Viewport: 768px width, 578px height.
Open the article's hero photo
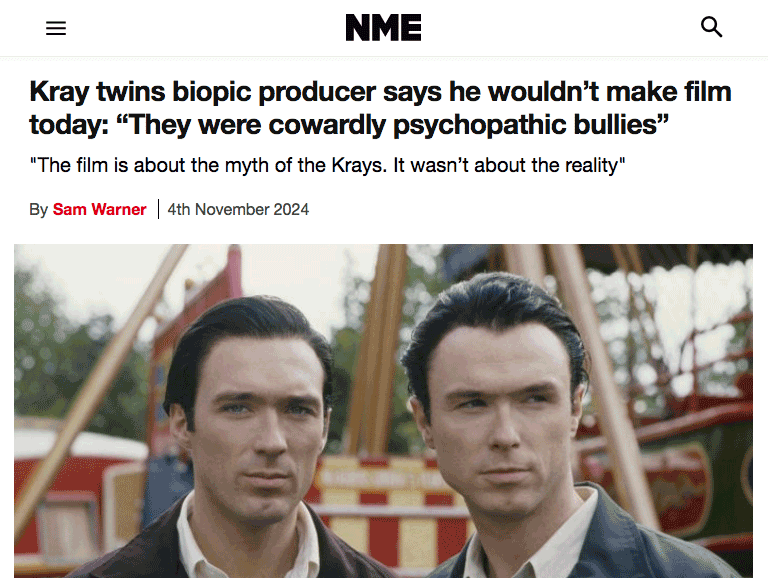[383, 410]
